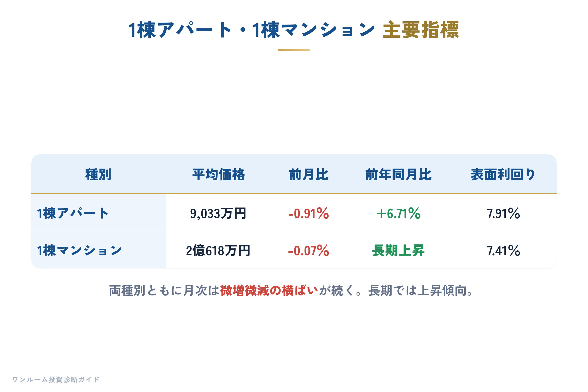Select the 1棟アパート row label
The height and width of the screenshot is (392, 588).
(x=73, y=213)
